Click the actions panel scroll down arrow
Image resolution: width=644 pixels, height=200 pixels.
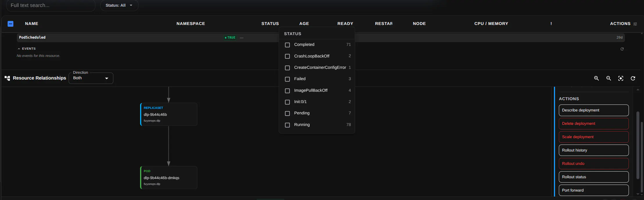pos(638,194)
